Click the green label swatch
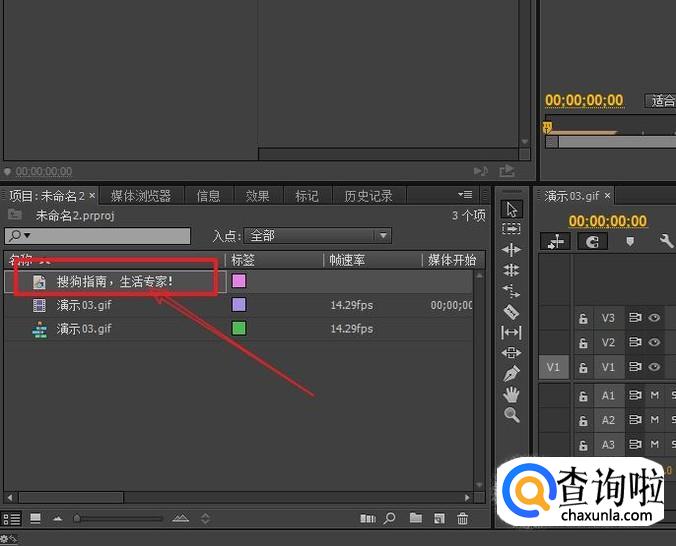Viewport: 676px width, 546px height. pyautogui.click(x=239, y=328)
